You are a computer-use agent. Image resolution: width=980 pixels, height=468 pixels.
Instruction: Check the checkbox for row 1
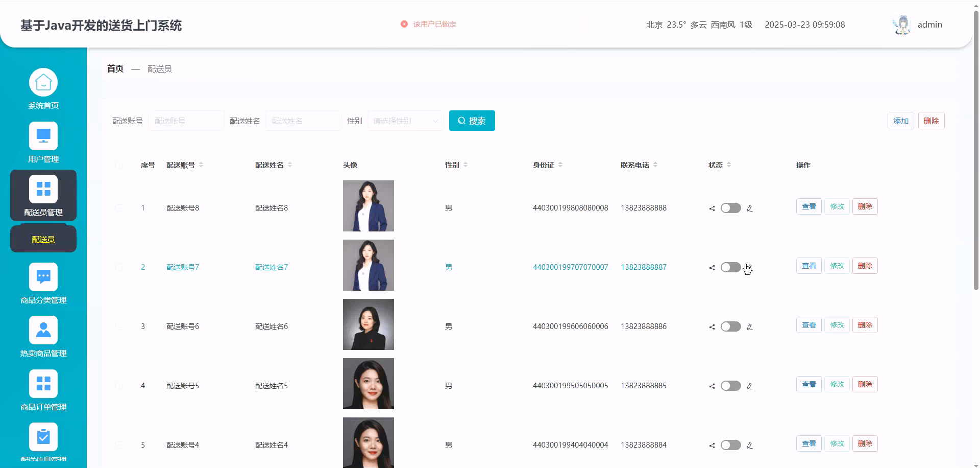click(x=119, y=208)
